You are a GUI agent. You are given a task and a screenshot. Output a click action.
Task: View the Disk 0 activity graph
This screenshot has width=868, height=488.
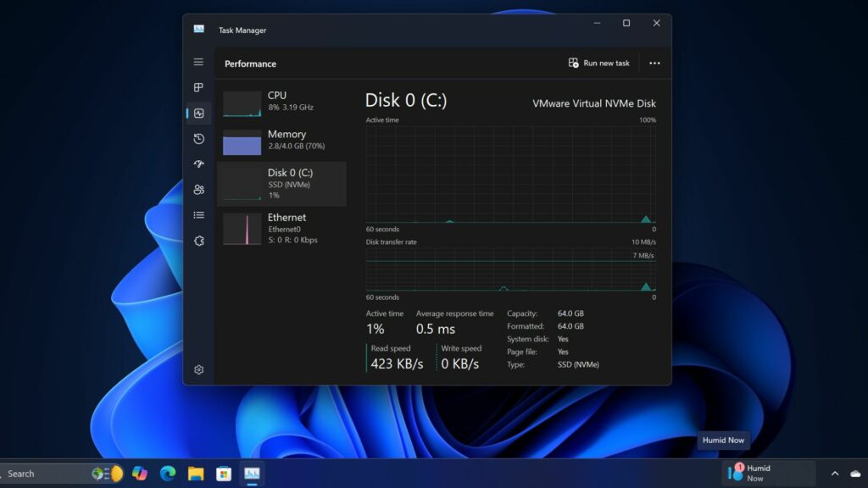click(509, 174)
